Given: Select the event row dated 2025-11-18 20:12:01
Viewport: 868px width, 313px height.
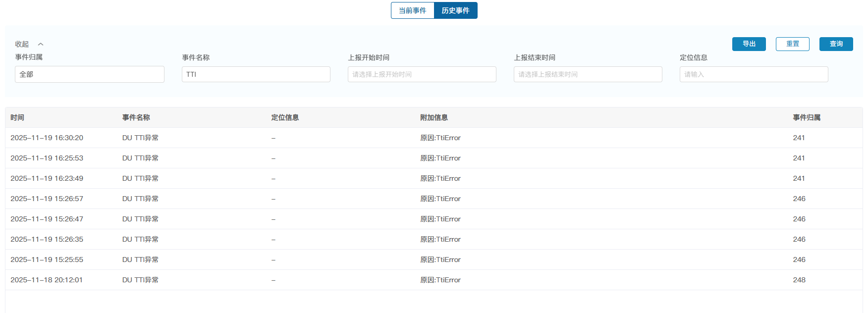Looking at the screenshot, I should pos(47,280).
